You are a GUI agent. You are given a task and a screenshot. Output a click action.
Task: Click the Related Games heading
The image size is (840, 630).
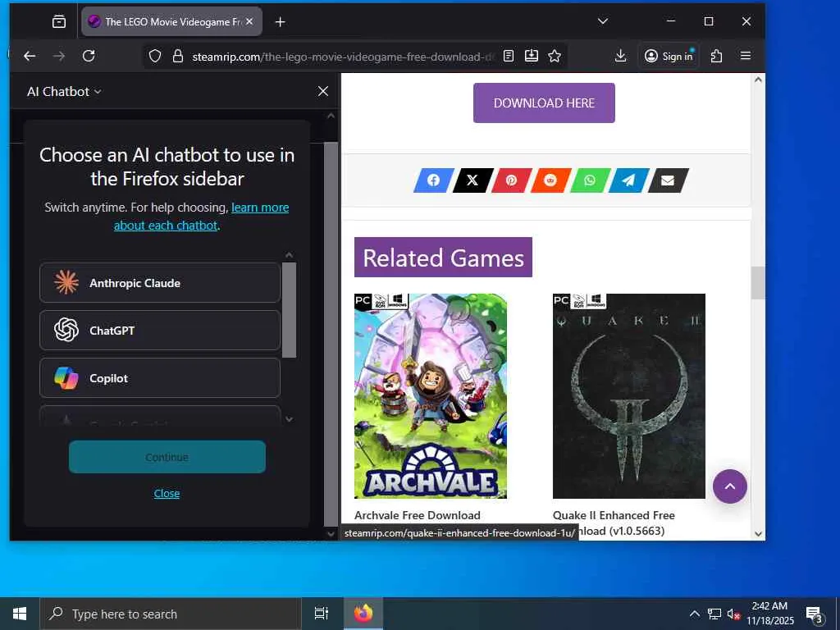click(443, 258)
